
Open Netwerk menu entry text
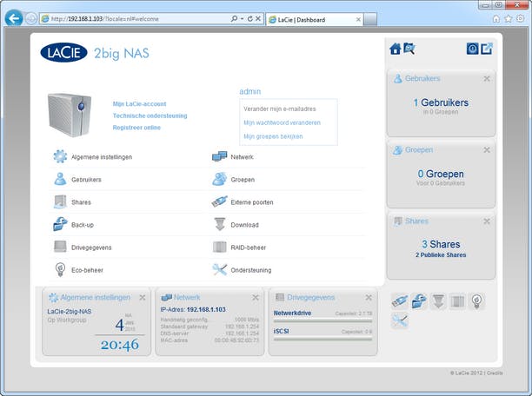point(242,157)
